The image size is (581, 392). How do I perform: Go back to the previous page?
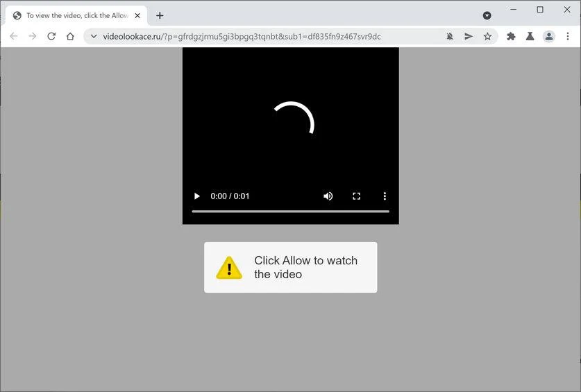(14, 36)
